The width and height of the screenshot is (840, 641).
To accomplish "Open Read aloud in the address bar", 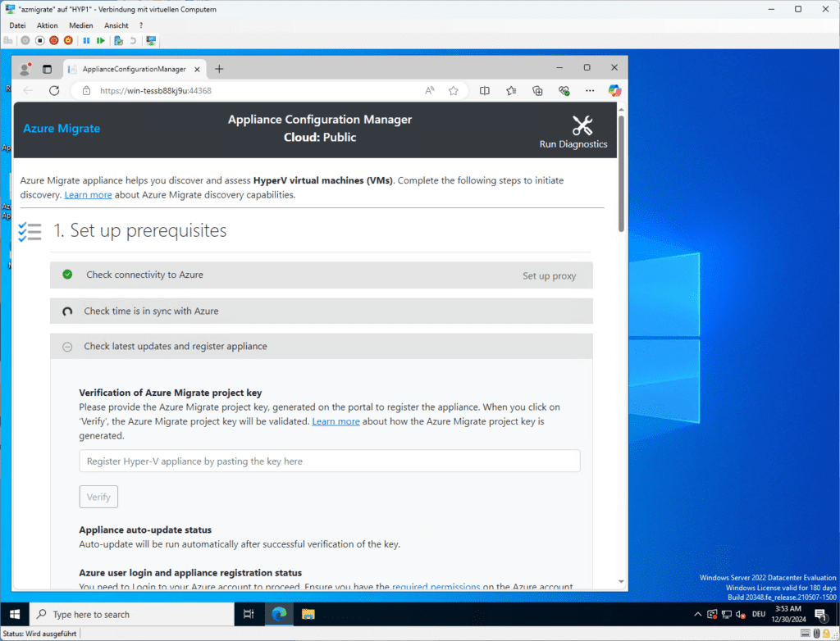I will point(430,90).
